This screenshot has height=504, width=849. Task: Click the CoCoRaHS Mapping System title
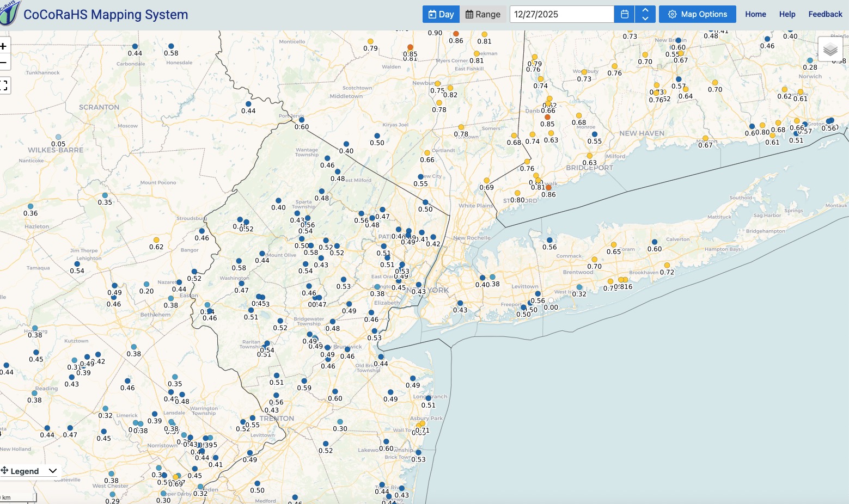click(106, 15)
